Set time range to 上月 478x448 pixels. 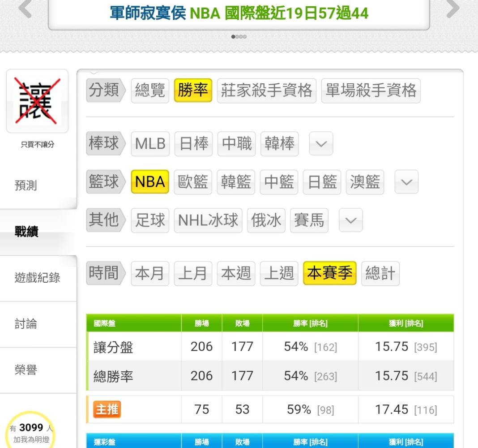pos(193,273)
